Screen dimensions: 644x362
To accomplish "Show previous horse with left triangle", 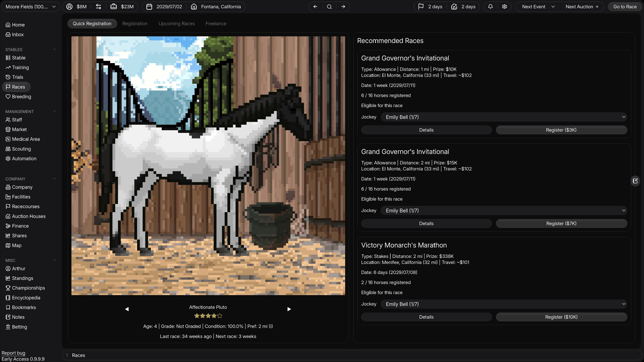I will click(x=127, y=309).
